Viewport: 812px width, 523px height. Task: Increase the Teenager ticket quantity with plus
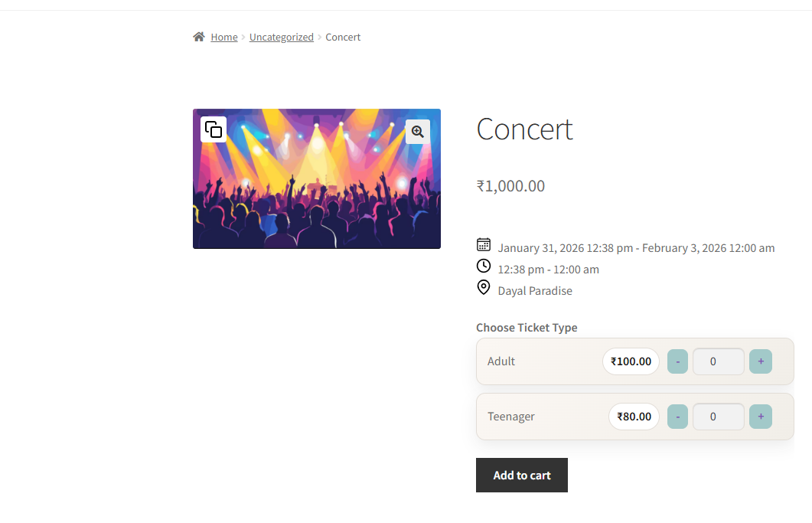coord(760,416)
